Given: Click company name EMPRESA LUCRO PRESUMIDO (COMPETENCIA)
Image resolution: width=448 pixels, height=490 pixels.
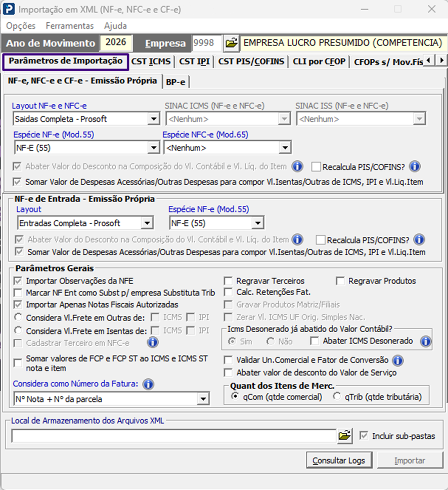Looking at the screenshot, I should click(x=342, y=43).
